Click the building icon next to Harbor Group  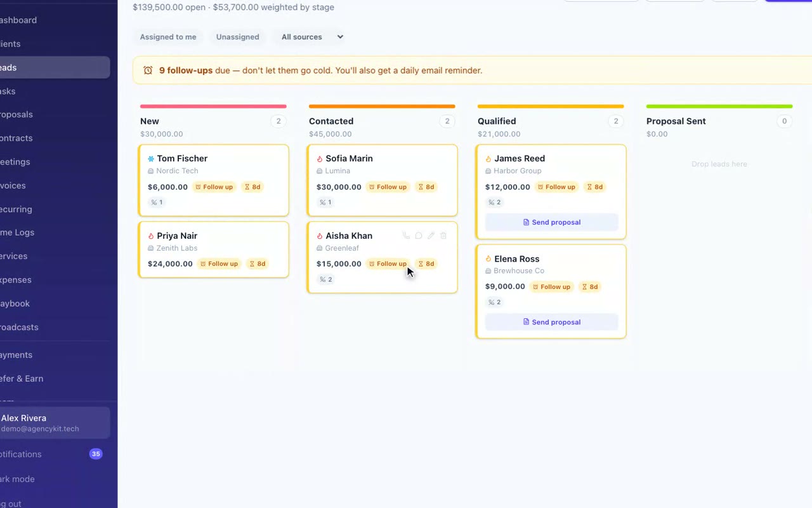pos(488,171)
